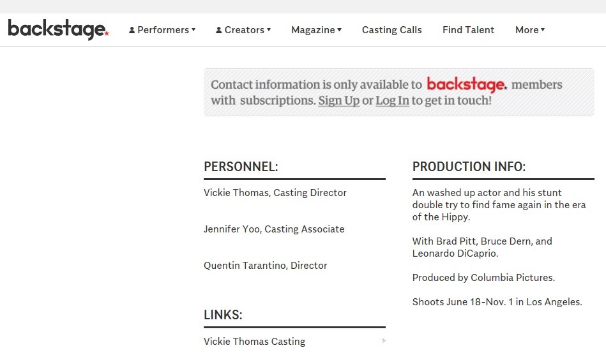This screenshot has height=364, width=606.
Task: Expand the More dropdown arrow
Action: coord(543,29)
